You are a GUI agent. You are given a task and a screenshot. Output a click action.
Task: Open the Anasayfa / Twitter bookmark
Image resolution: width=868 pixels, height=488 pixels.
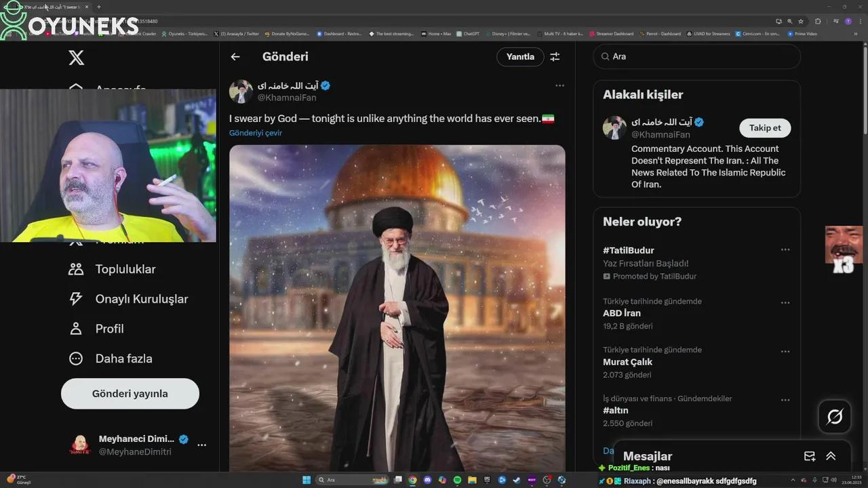236,33
